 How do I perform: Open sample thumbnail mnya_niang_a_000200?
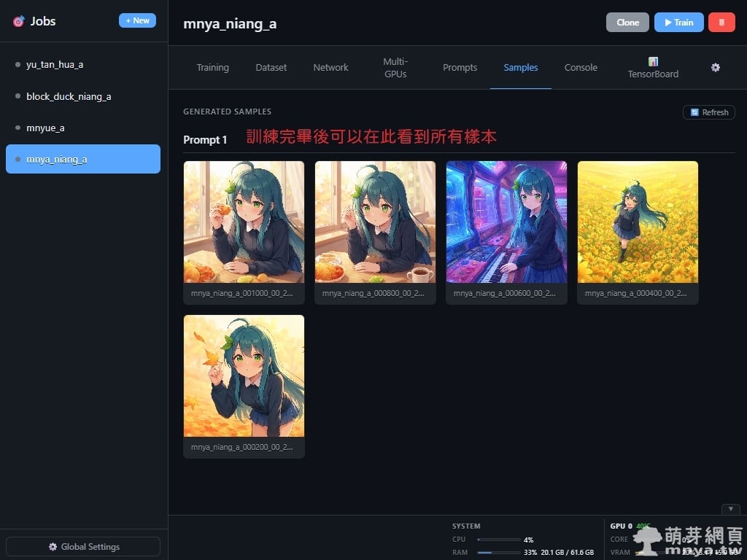pos(244,376)
